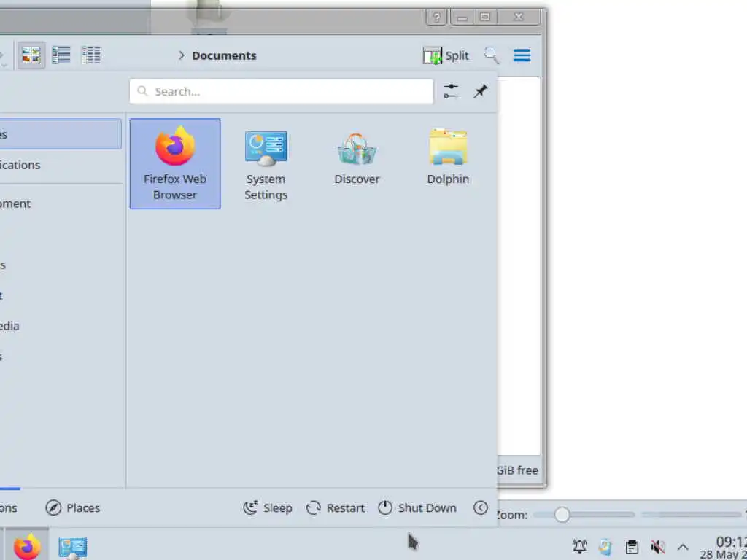
Task: Select the highlighted category in launcher sidebar
Action: (x=60, y=134)
